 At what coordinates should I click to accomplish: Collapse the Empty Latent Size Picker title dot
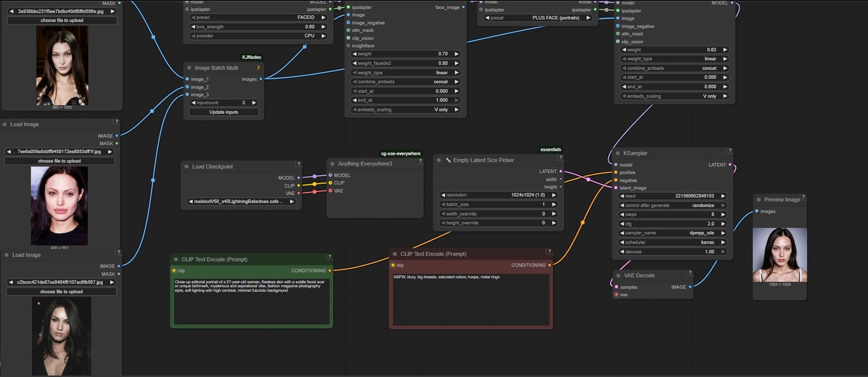coord(439,160)
